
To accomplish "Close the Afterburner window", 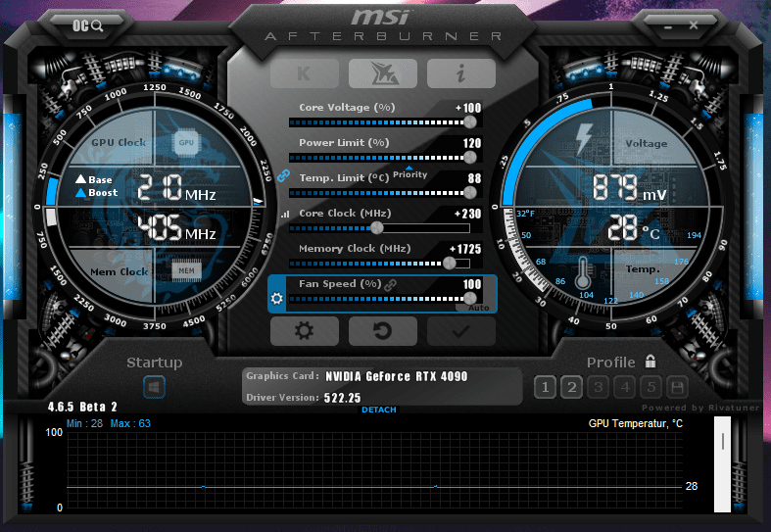I will tap(694, 25).
